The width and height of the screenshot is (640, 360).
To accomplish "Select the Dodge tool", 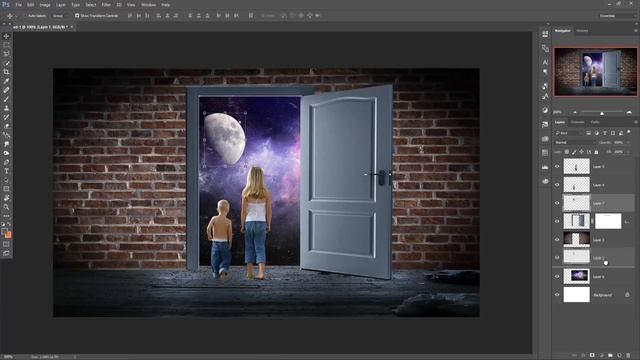I will click(6, 153).
